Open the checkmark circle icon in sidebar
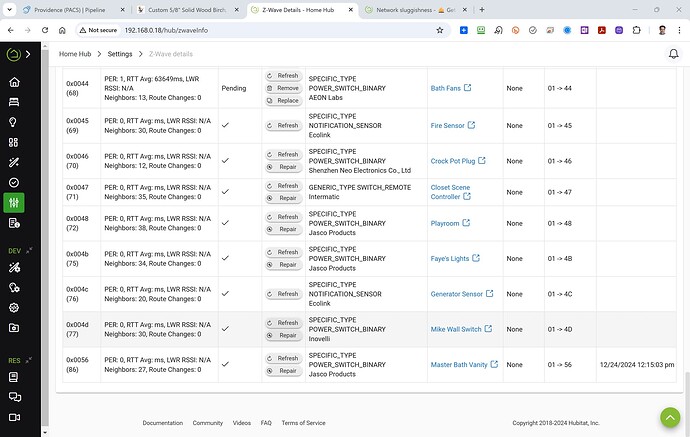690x437 pixels. click(x=14, y=182)
